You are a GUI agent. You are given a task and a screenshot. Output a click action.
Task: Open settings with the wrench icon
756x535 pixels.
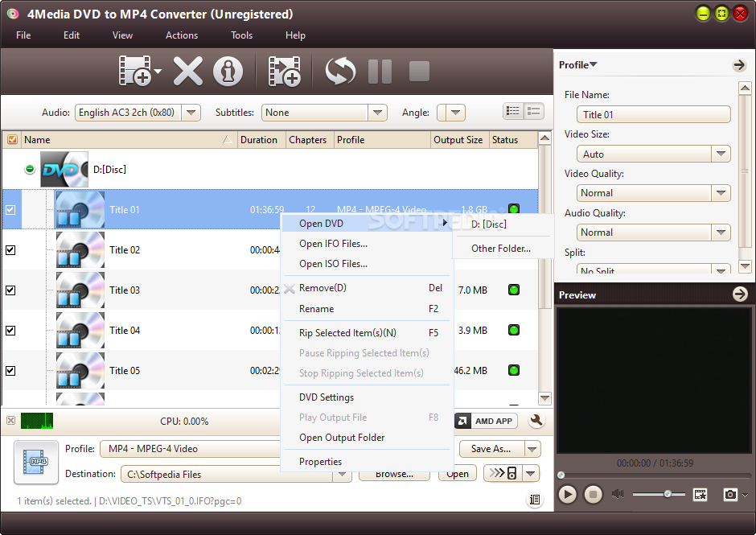pyautogui.click(x=536, y=421)
